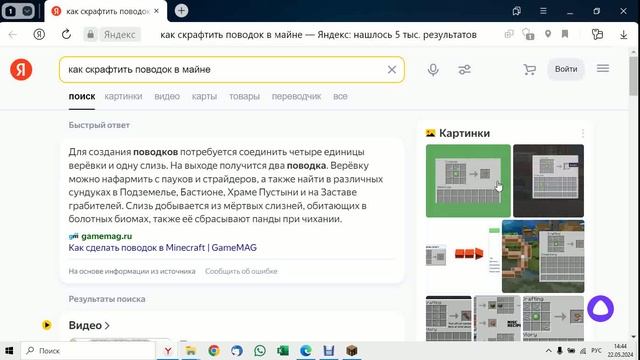This screenshot has height=360, width=640.
Task: Open GameMAG link about поводок in Minecraft
Action: coord(162,247)
